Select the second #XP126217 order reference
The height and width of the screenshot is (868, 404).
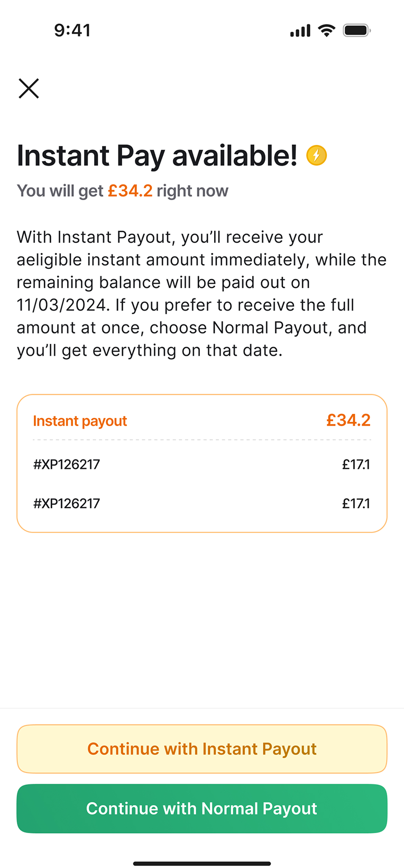click(67, 503)
